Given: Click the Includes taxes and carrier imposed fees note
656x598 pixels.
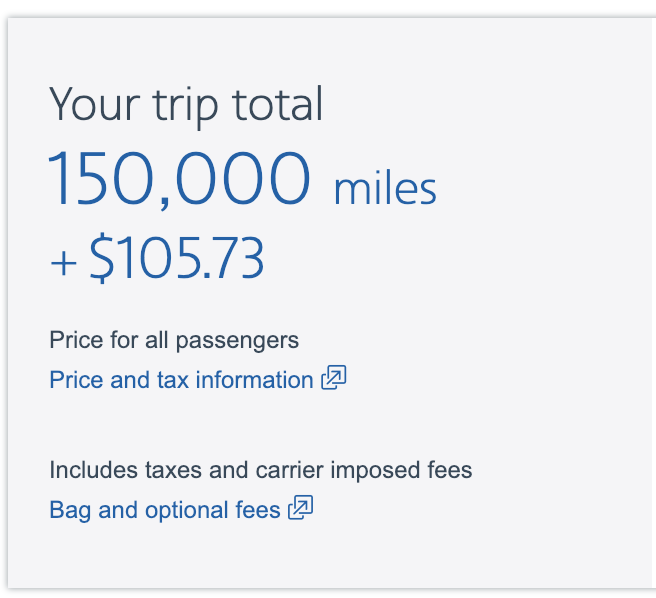Looking at the screenshot, I should coord(261,470).
